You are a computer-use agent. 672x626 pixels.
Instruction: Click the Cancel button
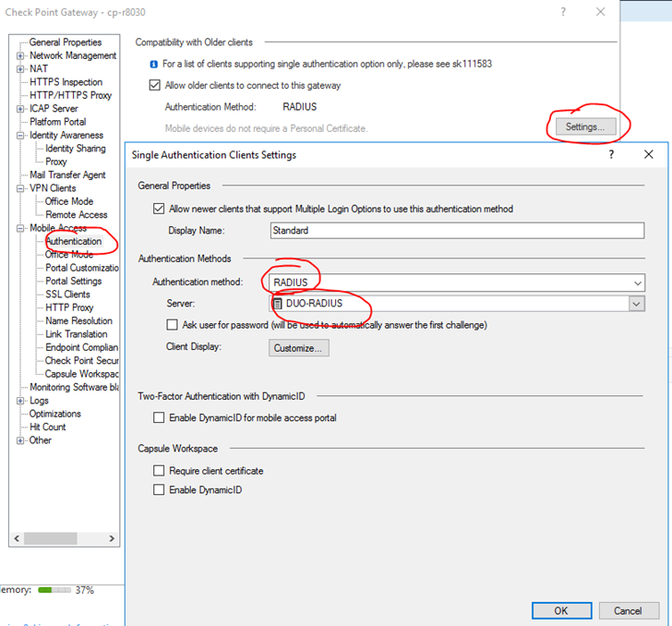[x=629, y=610]
